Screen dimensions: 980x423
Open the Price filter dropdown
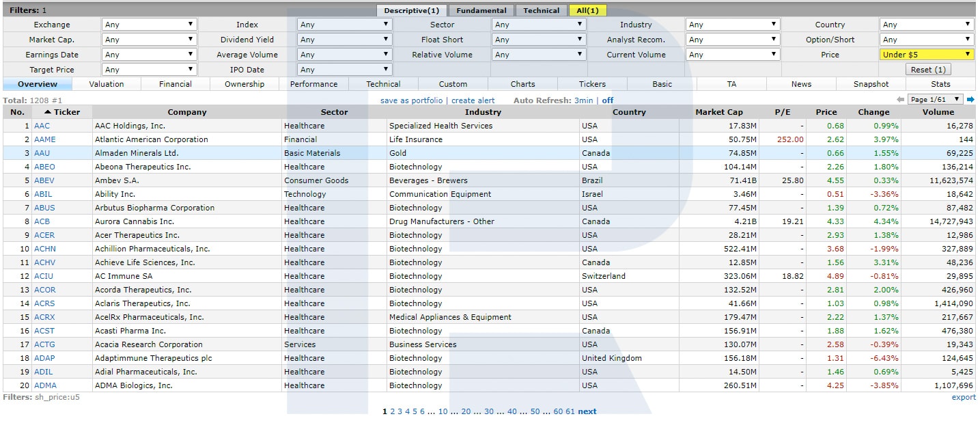coord(927,55)
